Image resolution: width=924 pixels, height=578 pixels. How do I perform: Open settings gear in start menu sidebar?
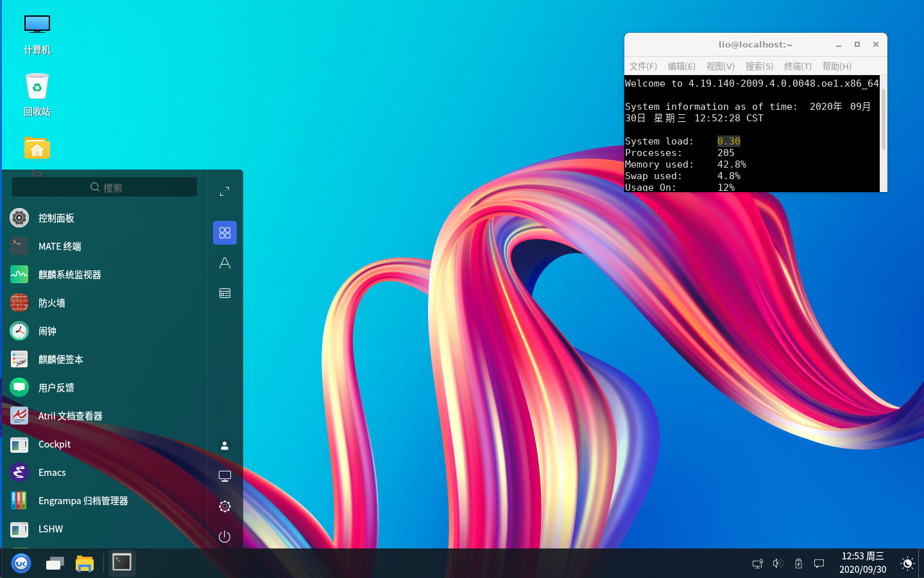pos(225,506)
